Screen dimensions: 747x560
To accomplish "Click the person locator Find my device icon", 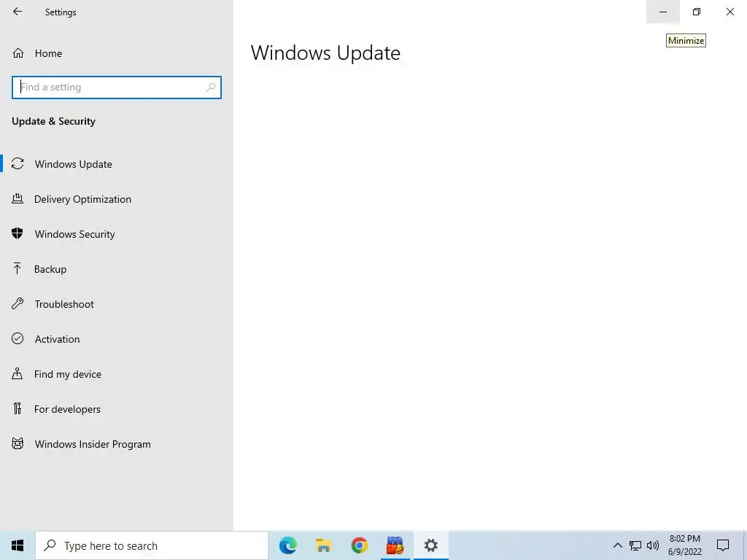I will point(18,373).
